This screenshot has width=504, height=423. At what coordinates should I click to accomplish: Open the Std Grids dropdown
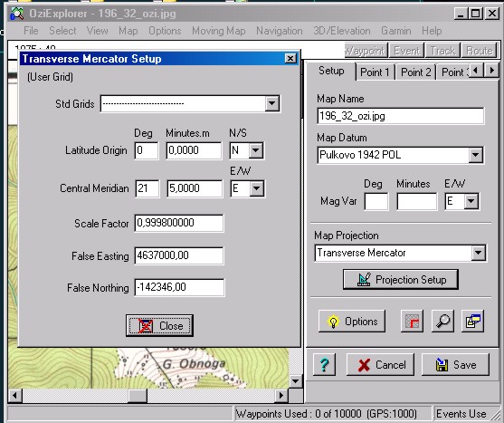272,103
